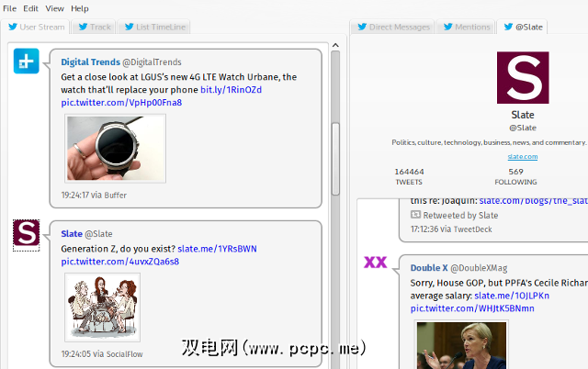
Task: Click the @Slate handle under profile name
Action: point(523,128)
